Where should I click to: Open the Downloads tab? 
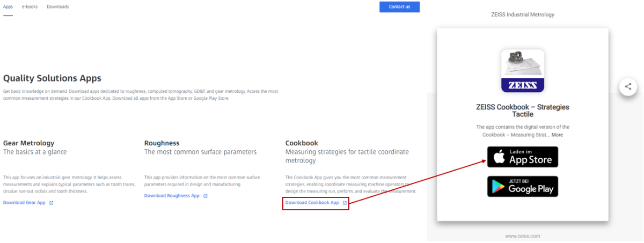tap(58, 7)
